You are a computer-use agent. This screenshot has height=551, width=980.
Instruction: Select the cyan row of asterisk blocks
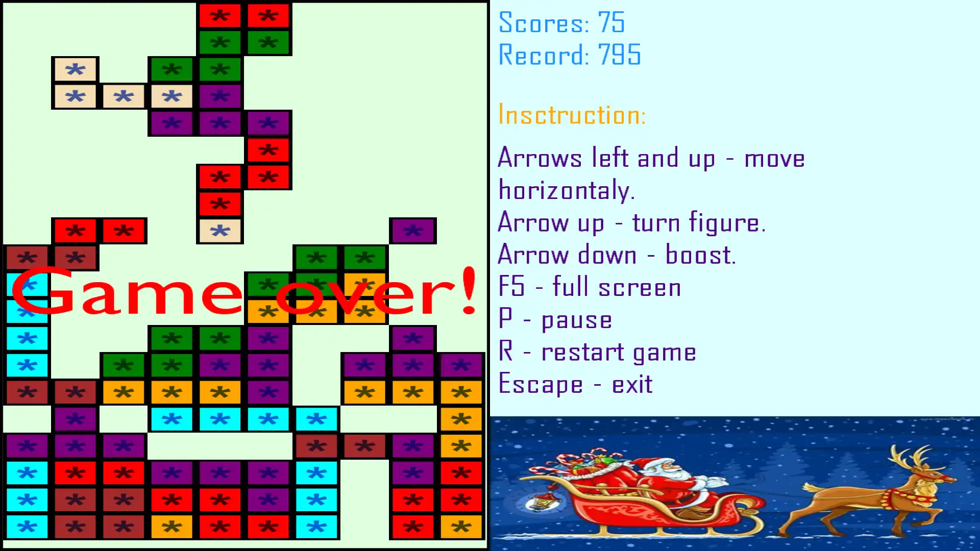point(243,419)
